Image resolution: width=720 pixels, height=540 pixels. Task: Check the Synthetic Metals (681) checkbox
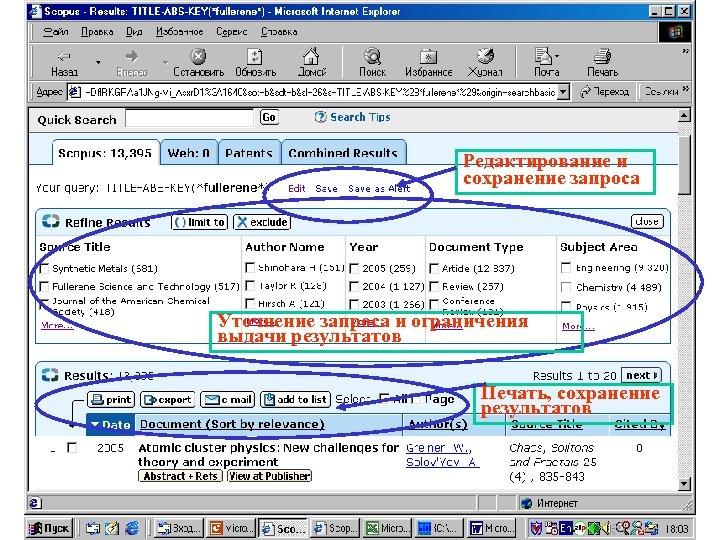[x=45, y=268]
